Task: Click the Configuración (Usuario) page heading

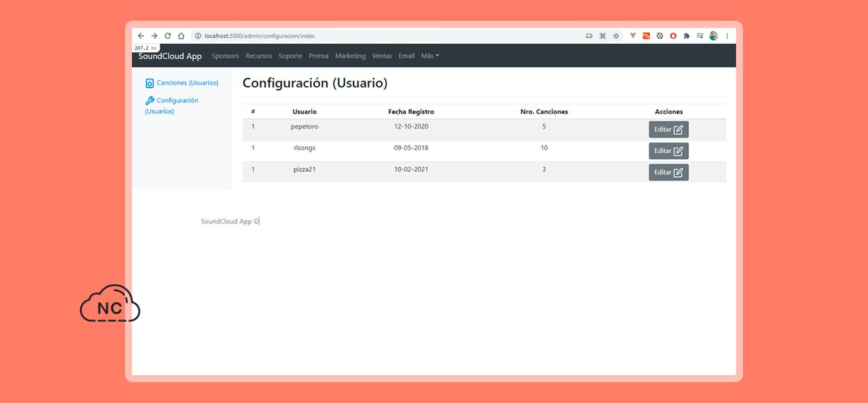Action: pos(315,83)
